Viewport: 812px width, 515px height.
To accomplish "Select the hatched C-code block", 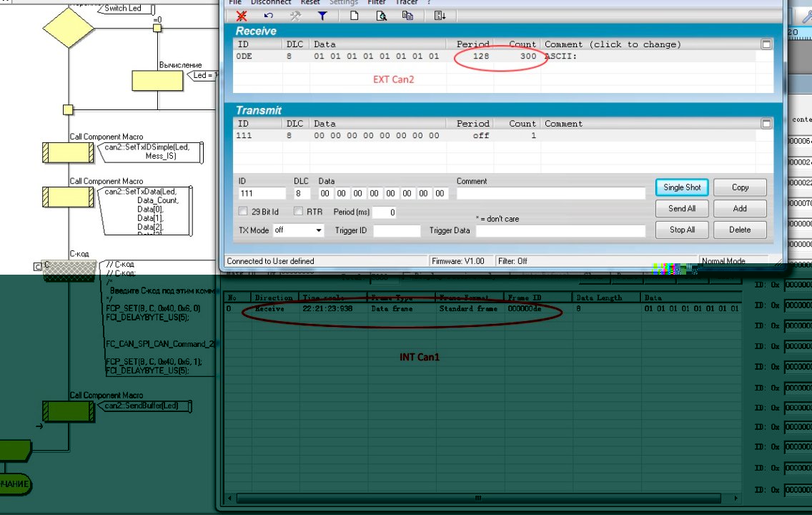I will coord(69,270).
